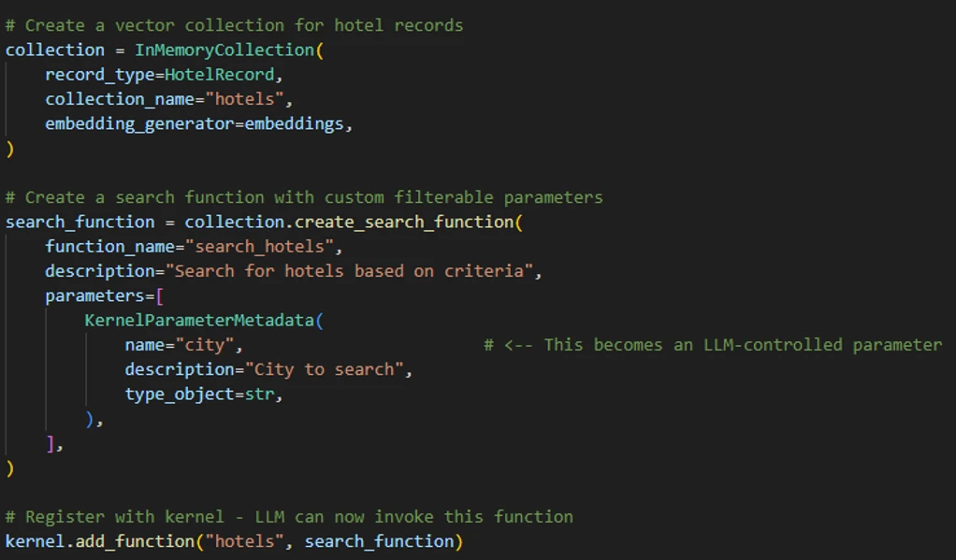
Task: Click the closing parenthesis of KernelParameterMetadata
Action: (x=90, y=419)
